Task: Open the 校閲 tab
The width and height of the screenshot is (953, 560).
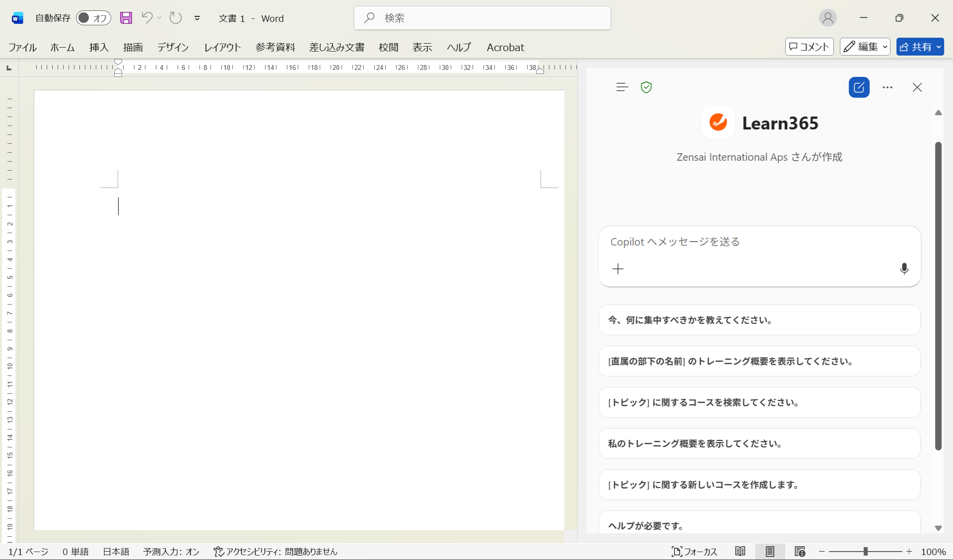Action: pos(389,47)
